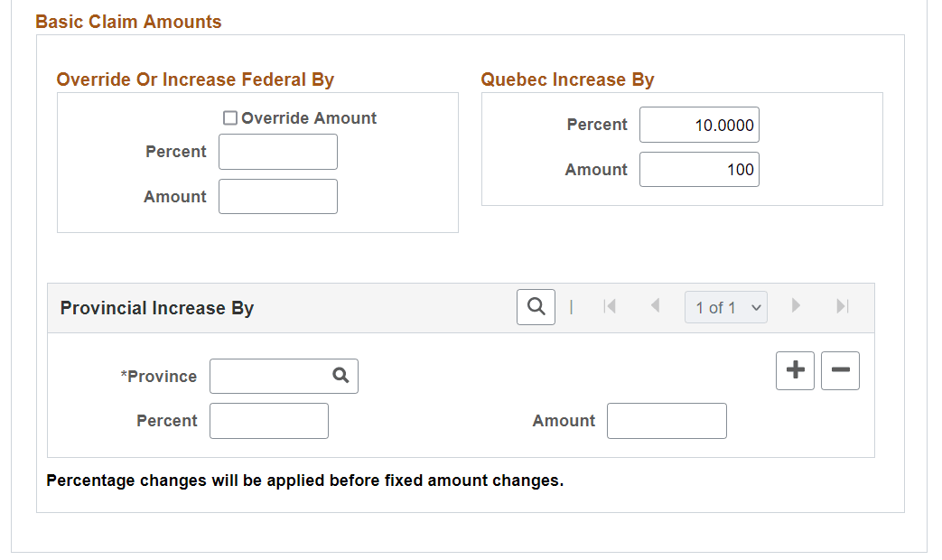The height and width of the screenshot is (560, 942).
Task: Click the federal Percent input field
Action: click(x=277, y=151)
